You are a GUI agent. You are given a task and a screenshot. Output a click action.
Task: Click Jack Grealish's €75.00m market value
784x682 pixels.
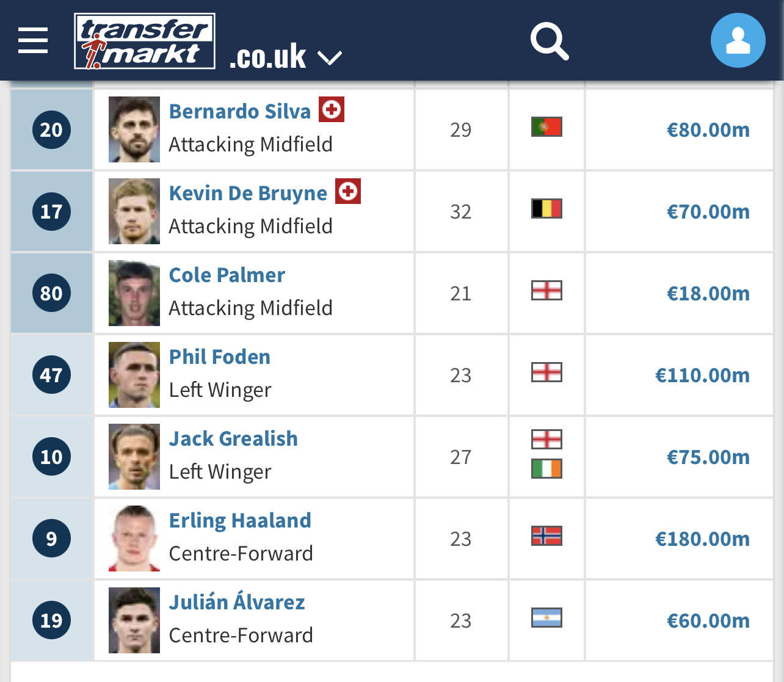[708, 457]
